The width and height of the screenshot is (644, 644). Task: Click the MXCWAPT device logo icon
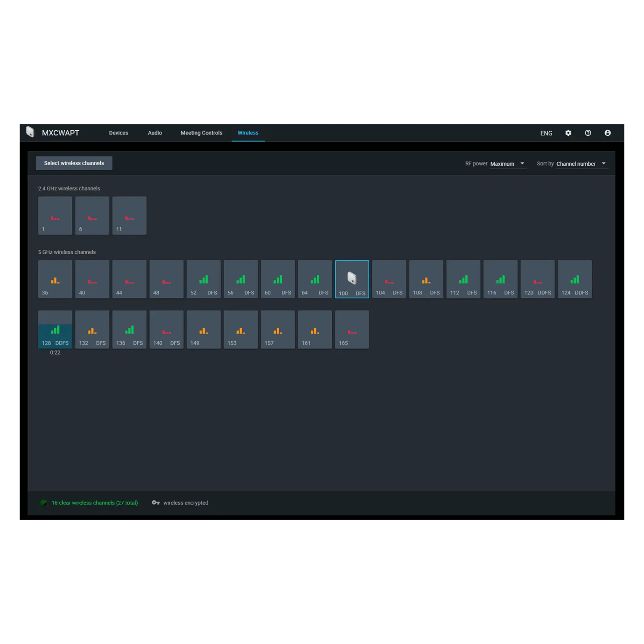[30, 132]
